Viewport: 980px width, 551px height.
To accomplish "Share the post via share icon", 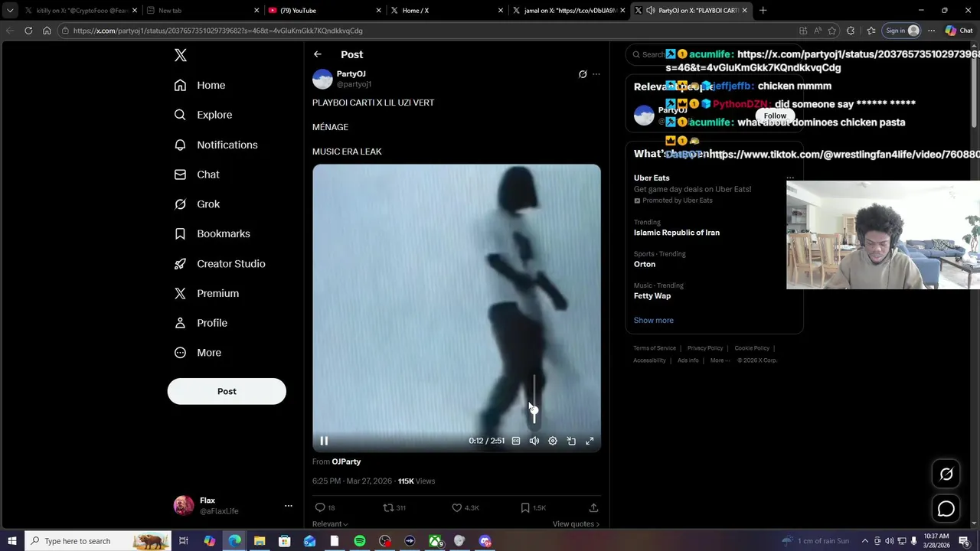I will [593, 507].
